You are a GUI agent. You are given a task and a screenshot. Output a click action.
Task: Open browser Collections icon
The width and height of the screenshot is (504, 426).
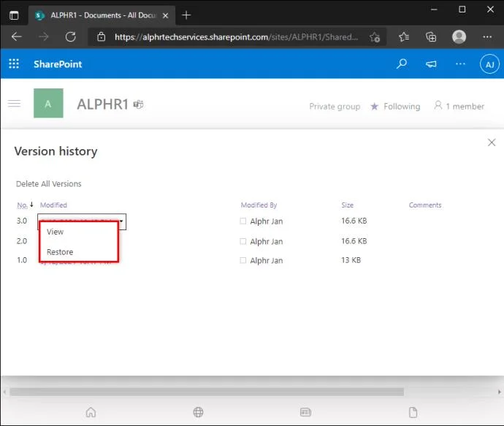[431, 37]
